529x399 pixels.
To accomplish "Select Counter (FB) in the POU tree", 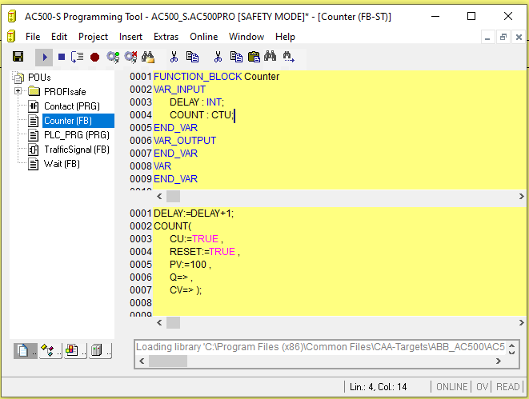I will [x=67, y=121].
